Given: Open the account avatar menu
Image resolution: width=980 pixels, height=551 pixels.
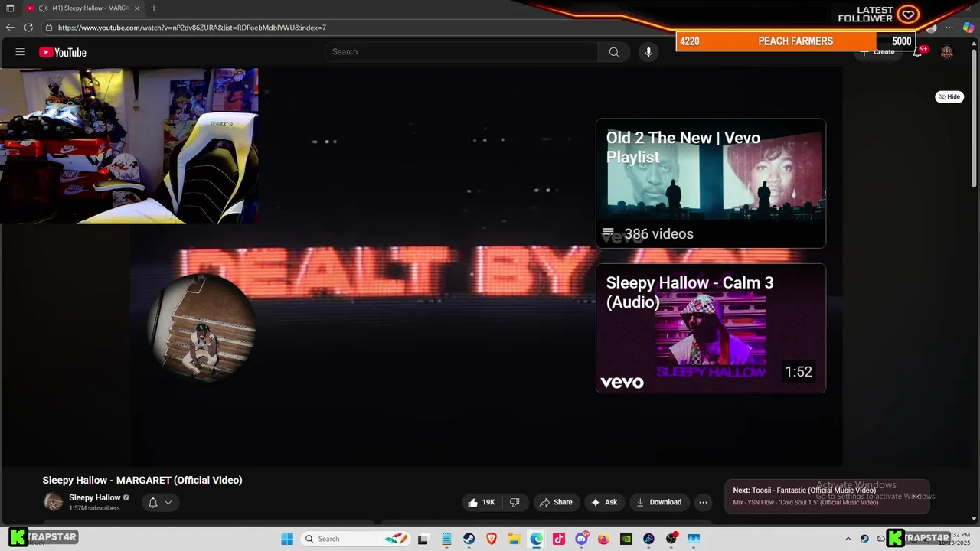Looking at the screenshot, I should click(x=947, y=52).
